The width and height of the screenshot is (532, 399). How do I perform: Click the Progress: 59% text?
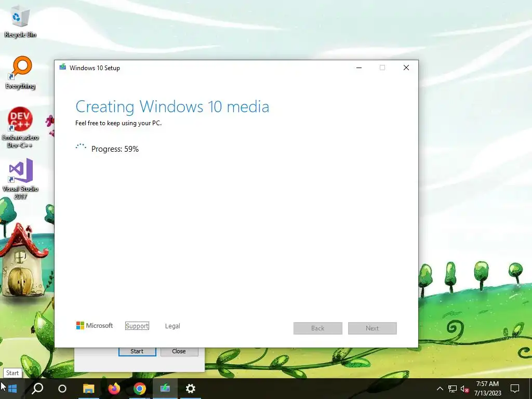[115, 149]
